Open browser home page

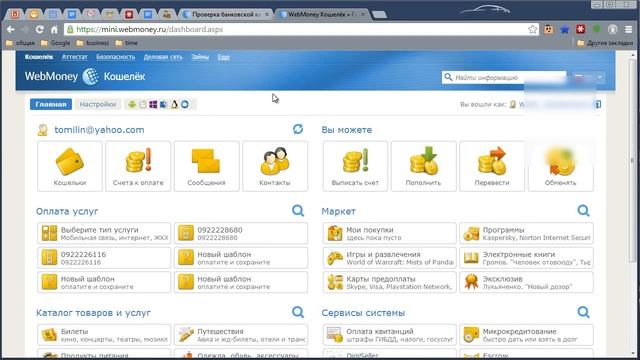tap(54, 29)
